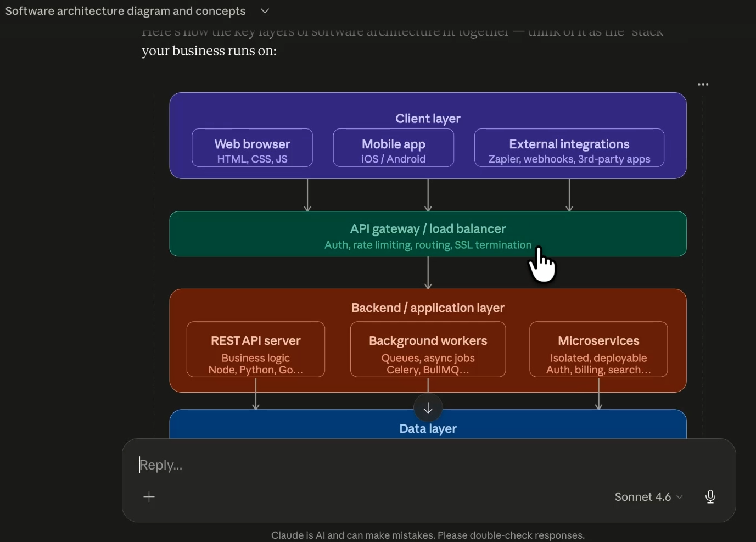Click the Backend / application layer title

tap(428, 308)
